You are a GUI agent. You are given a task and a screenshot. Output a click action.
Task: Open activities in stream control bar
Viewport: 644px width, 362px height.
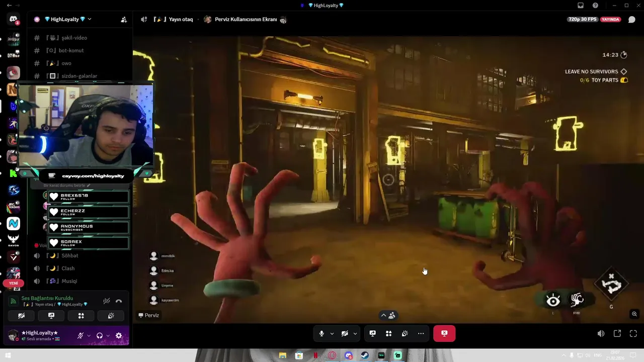(x=388, y=333)
